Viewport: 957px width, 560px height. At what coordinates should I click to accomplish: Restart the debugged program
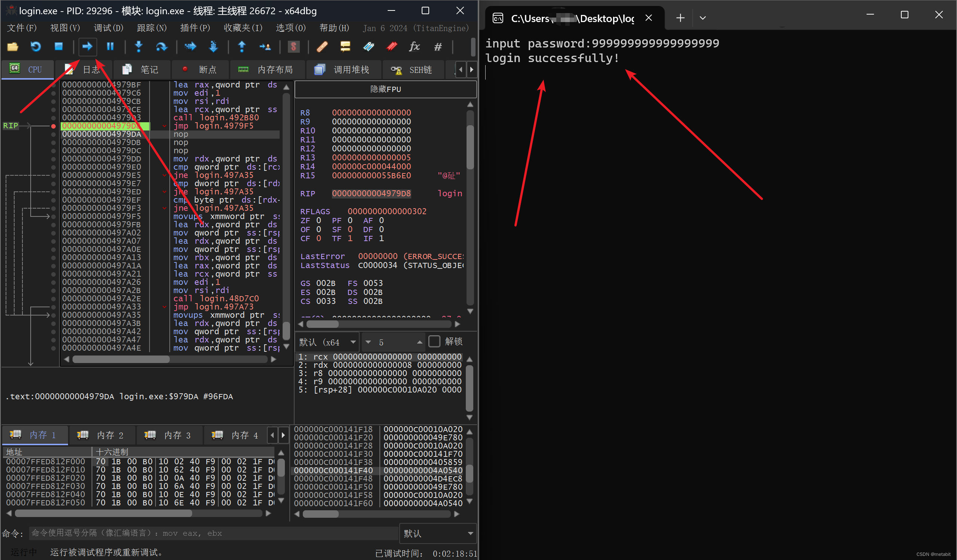point(36,47)
